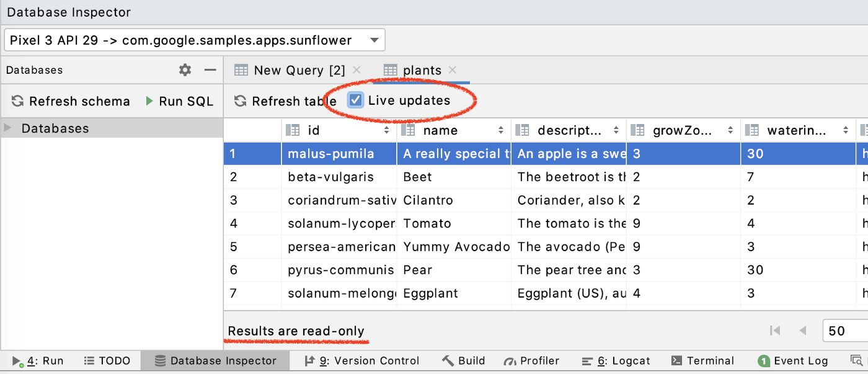
Task: Open the Build tool window
Action: 463,361
